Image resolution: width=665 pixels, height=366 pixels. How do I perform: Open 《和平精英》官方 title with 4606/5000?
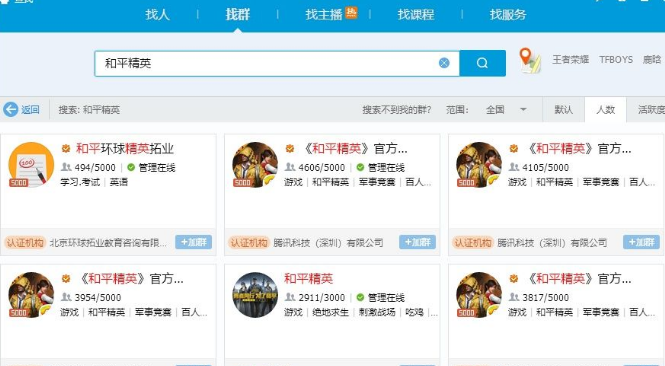(355, 148)
